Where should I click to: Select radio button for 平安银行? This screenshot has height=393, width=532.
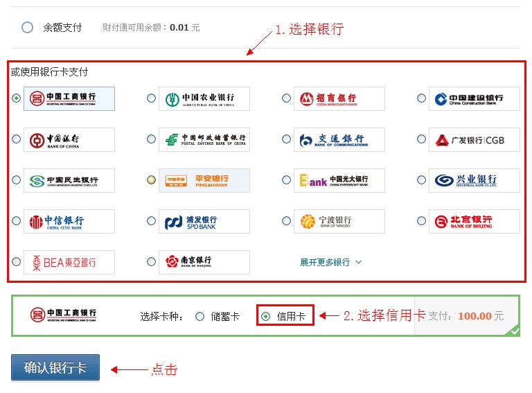coord(151,180)
